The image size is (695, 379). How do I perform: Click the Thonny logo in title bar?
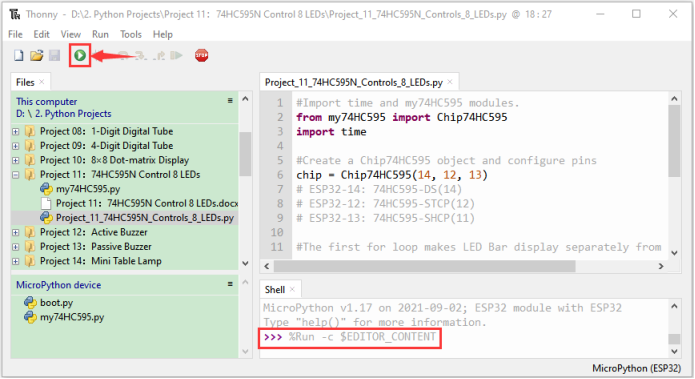coord(15,15)
